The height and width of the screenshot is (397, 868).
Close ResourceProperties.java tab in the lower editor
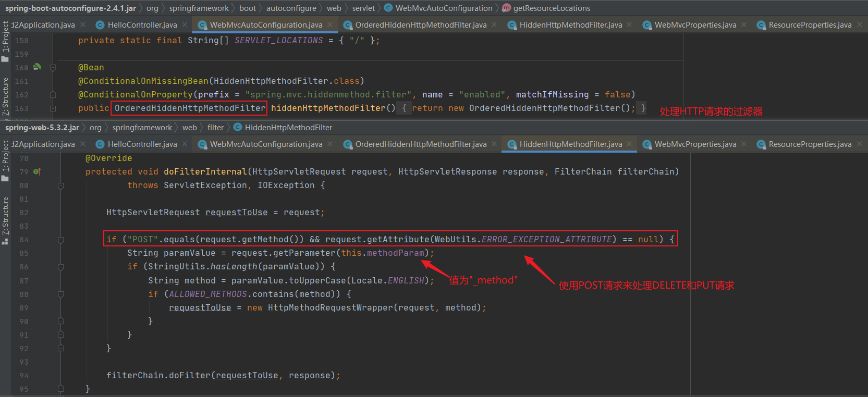(859, 144)
